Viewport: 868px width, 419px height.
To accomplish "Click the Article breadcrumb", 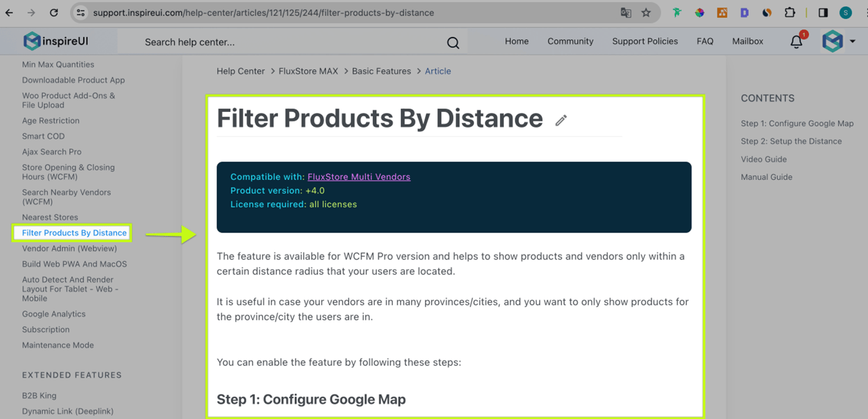I will (x=438, y=71).
